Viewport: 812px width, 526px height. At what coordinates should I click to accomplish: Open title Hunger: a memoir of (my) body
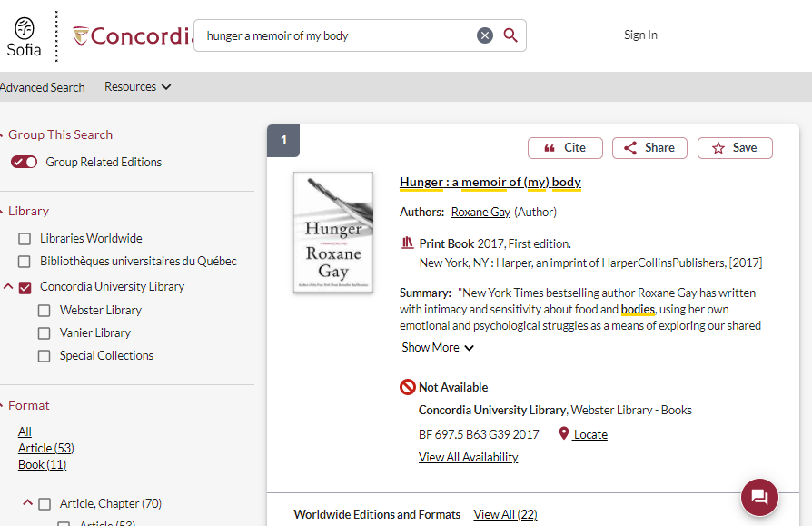(490, 183)
